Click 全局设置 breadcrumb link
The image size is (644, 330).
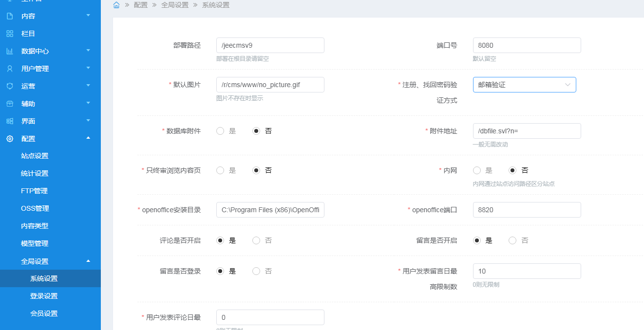pos(174,5)
